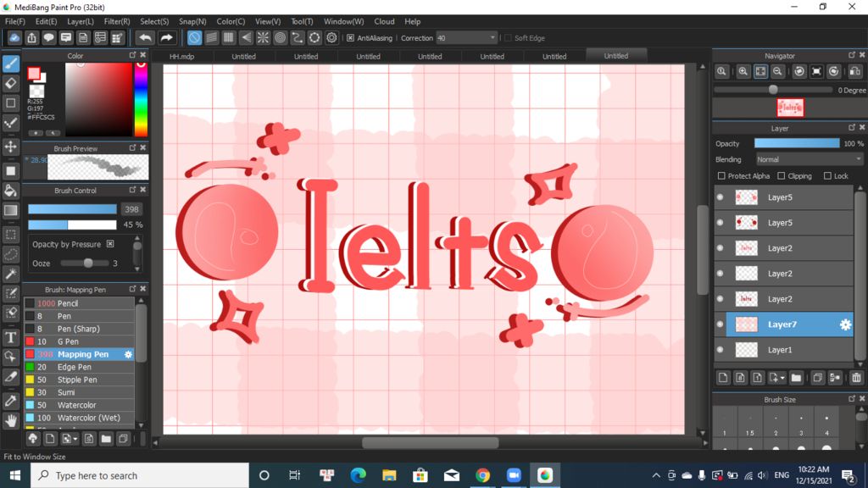This screenshot has width=868, height=488.
Task: Toggle Opacity by Pressure checkbox
Action: point(110,244)
